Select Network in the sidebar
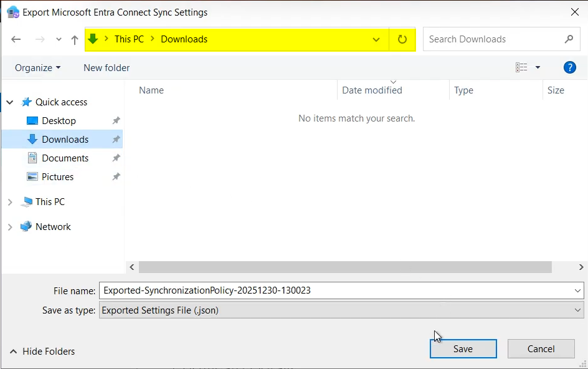Screen dimensions: 588x369 coord(53,227)
